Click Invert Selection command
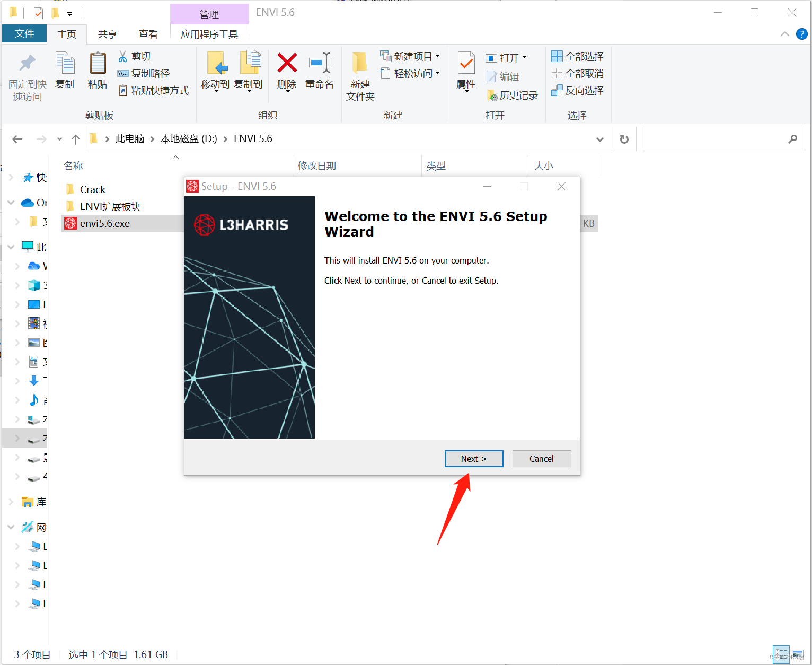Screen dimensions: 812x665 pos(577,90)
